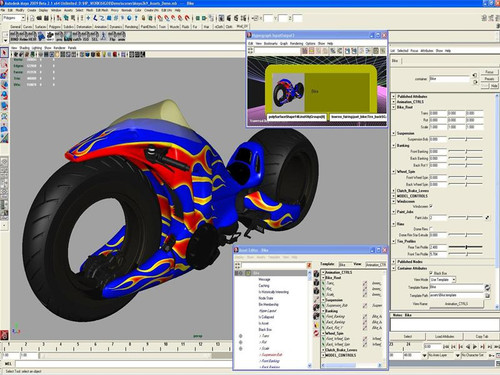Open the Polygons shelf tab
This screenshot has width=500, height=375.
click(54, 26)
